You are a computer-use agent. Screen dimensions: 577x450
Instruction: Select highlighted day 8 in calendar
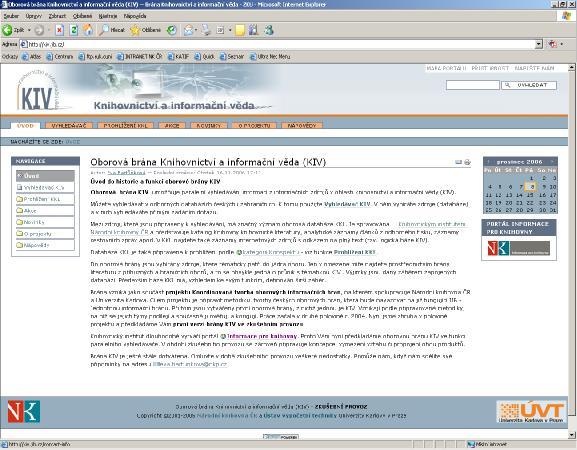pos(531,187)
